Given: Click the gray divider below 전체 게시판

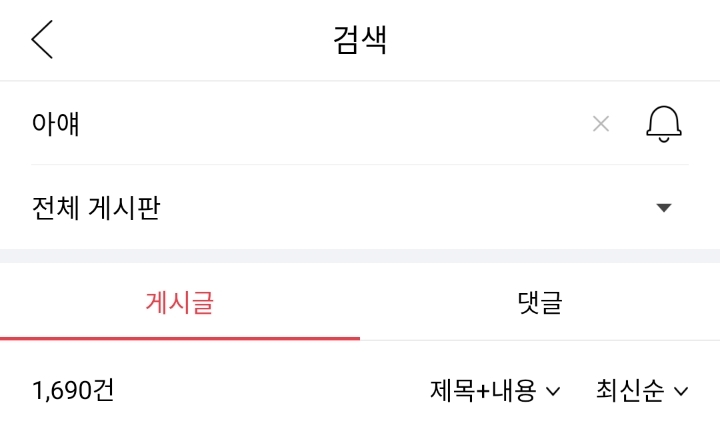Looking at the screenshot, I should coord(360,256).
